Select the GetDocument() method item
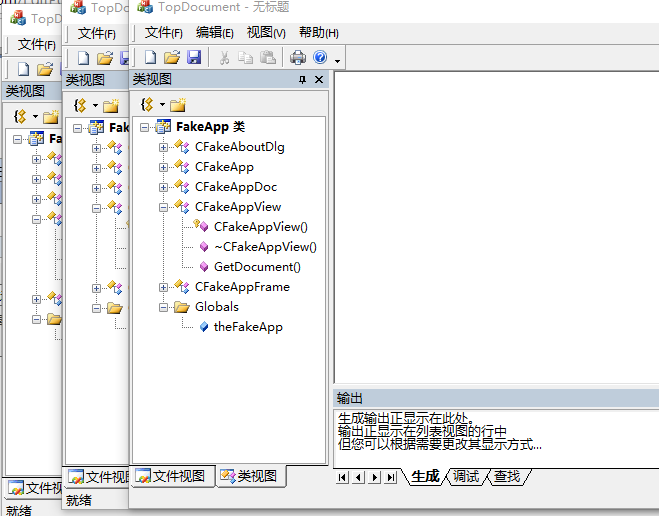The image size is (659, 516). pos(257,267)
